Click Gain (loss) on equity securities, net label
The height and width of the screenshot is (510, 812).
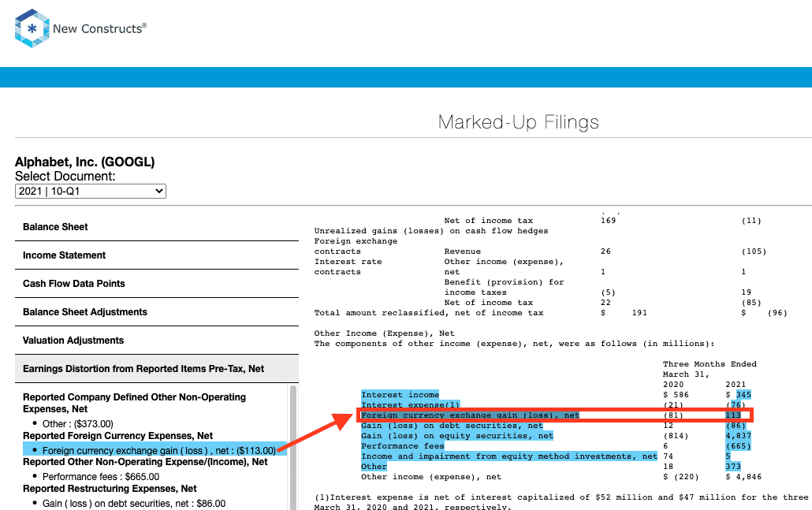click(x=457, y=436)
